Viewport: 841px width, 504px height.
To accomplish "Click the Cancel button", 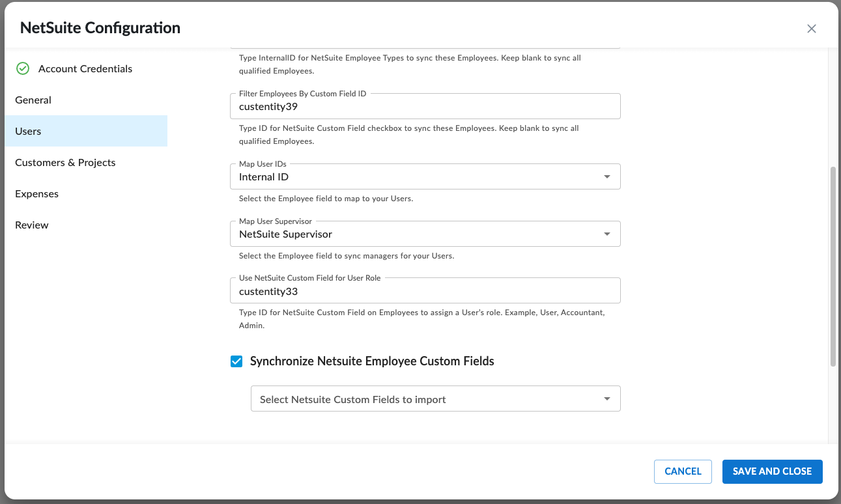I will [683, 471].
